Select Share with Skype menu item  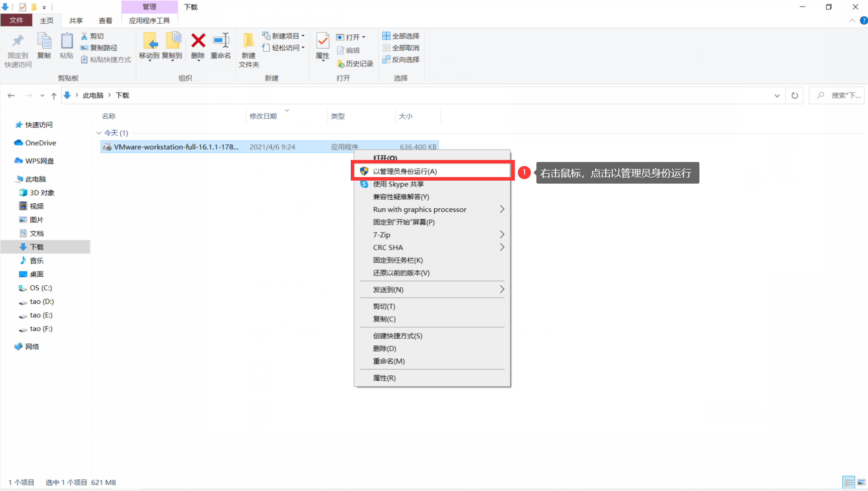coord(432,184)
